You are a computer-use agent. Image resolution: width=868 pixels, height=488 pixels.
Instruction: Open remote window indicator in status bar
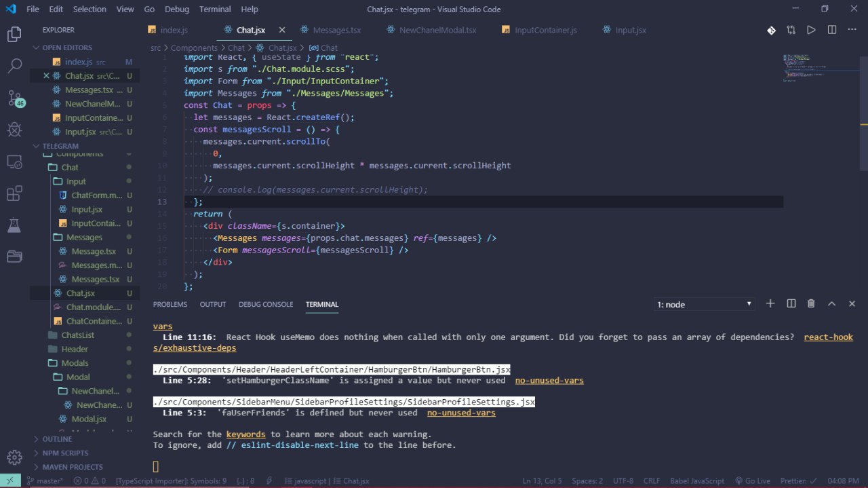[x=10, y=481]
